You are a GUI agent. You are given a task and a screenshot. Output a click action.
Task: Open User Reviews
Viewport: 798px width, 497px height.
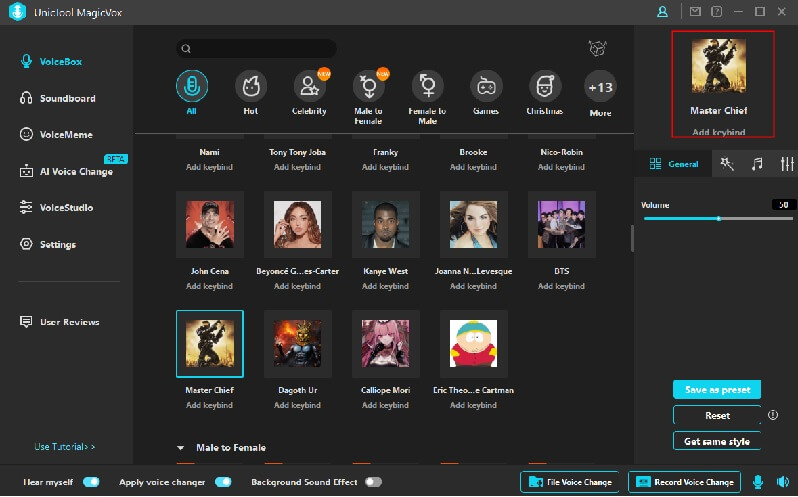[x=60, y=321]
